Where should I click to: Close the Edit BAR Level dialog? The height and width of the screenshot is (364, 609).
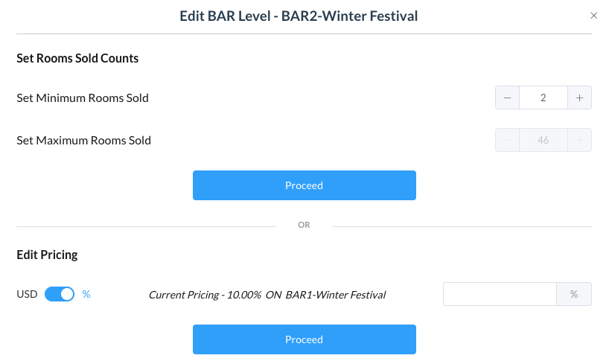click(593, 16)
